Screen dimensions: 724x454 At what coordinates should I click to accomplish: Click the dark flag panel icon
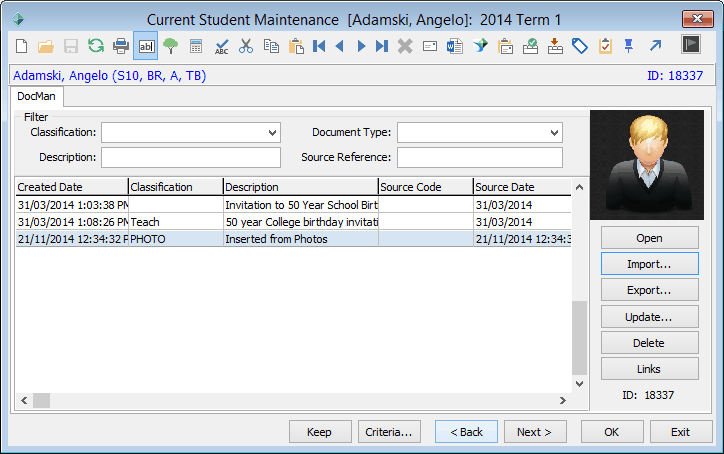[x=691, y=44]
